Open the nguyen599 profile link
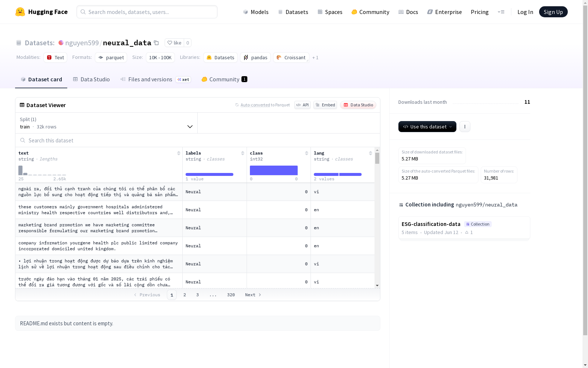 [82, 43]
